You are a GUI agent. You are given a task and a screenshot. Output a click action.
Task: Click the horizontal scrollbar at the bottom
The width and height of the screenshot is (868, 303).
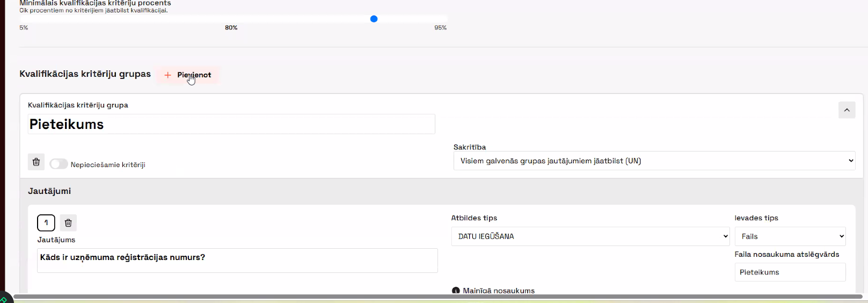click(x=438, y=297)
